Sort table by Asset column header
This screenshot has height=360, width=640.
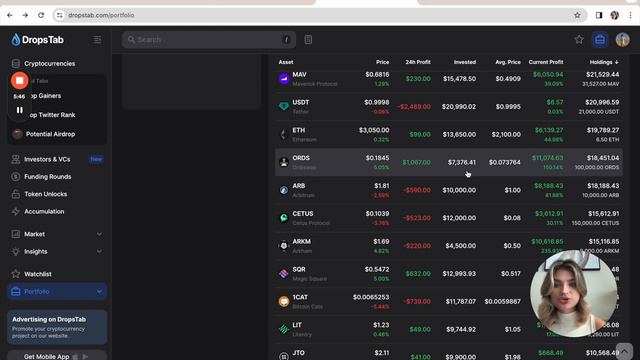coord(286,62)
